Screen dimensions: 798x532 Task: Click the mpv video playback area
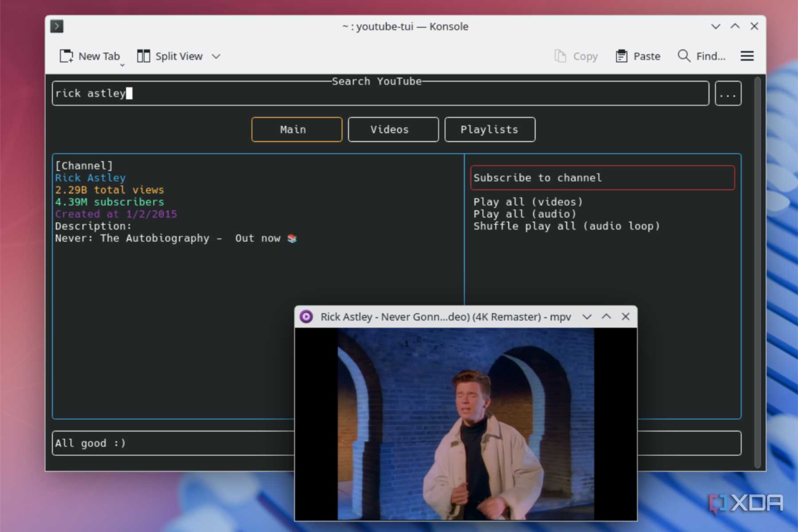(x=466, y=424)
